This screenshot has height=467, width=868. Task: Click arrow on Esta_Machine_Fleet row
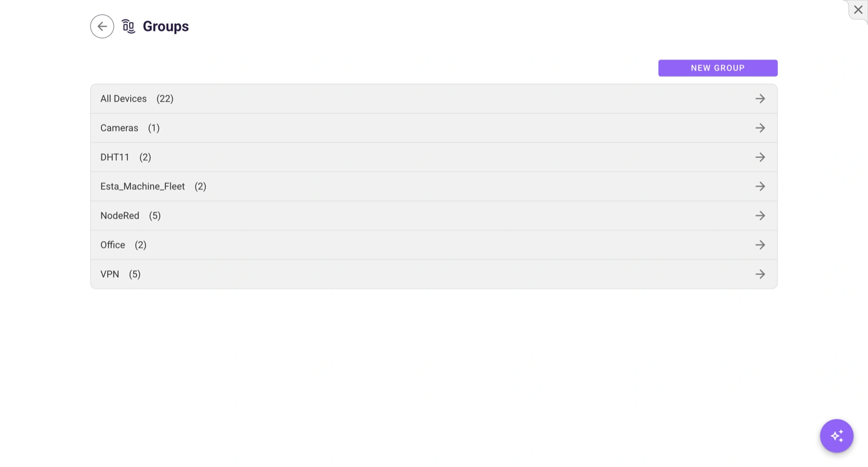click(x=760, y=186)
